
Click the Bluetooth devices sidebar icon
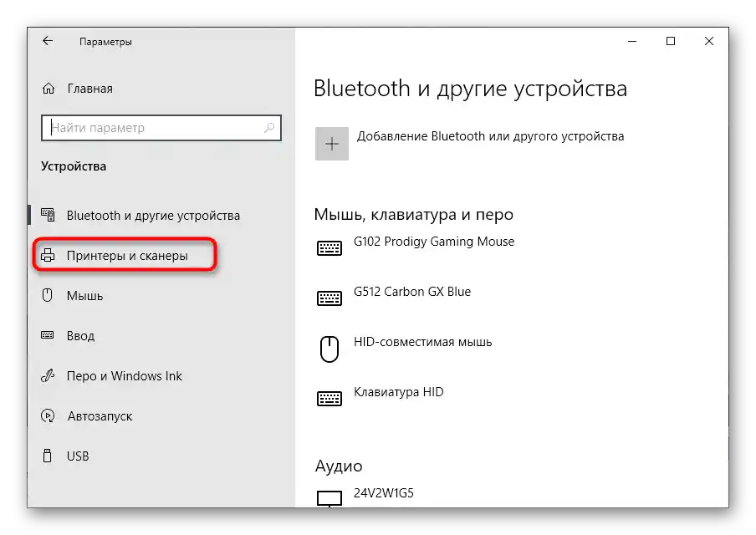pyautogui.click(x=48, y=215)
